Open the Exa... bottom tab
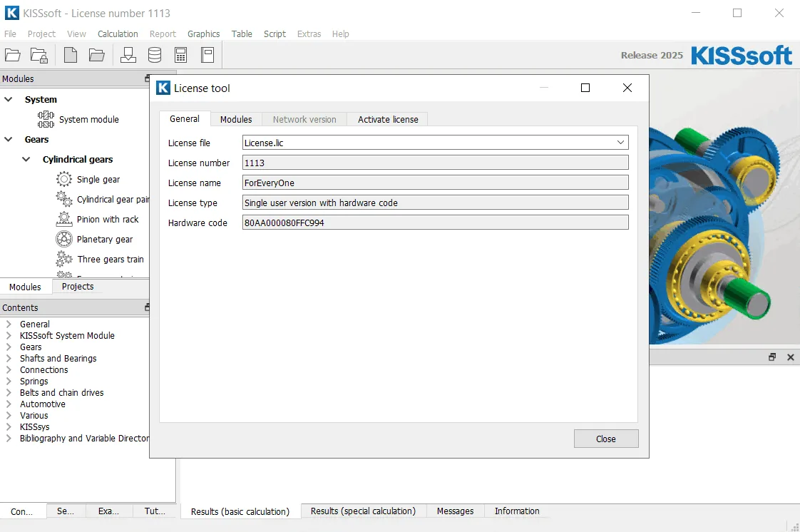 [x=108, y=511]
